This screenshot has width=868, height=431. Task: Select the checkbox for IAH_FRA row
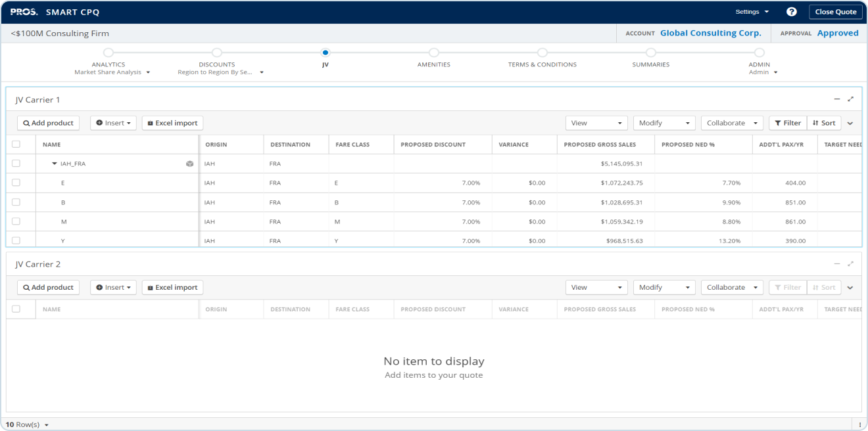[x=16, y=164]
